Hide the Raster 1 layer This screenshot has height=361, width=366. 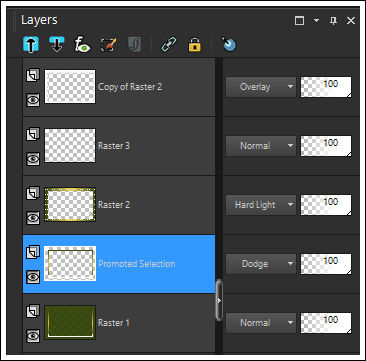tap(33, 336)
